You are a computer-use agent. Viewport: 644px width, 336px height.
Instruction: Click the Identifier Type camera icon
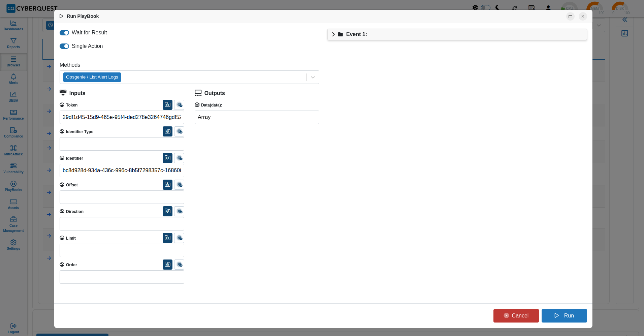coord(167,131)
